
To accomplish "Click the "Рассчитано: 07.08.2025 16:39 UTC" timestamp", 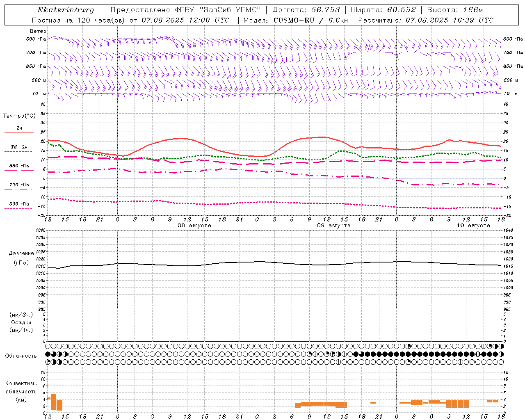I will (x=426, y=20).
